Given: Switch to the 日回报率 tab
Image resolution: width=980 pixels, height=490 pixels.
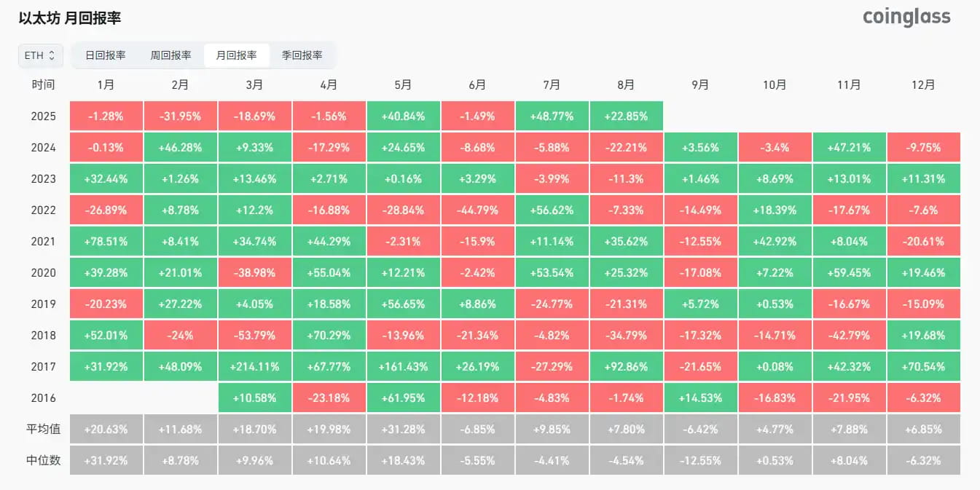Looking at the screenshot, I should point(106,55).
